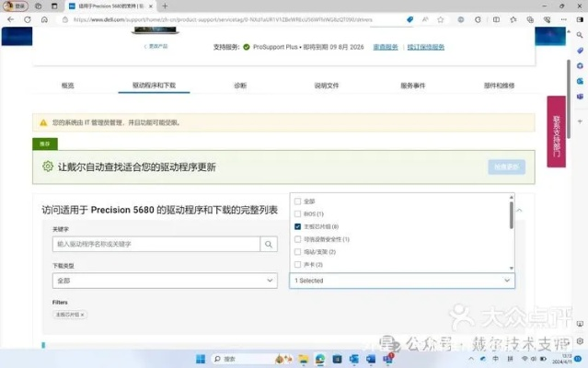Click the browser home icon
This screenshot has width=588, height=368.
pos(43,18)
